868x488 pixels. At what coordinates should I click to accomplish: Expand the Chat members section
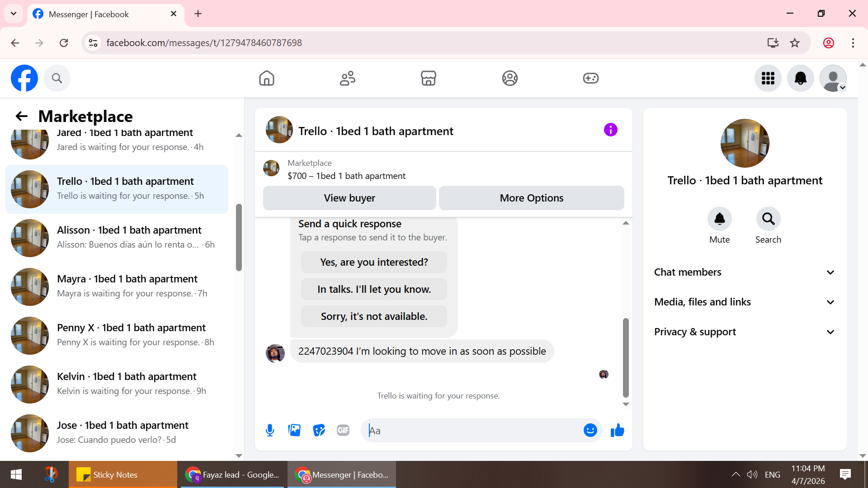745,272
